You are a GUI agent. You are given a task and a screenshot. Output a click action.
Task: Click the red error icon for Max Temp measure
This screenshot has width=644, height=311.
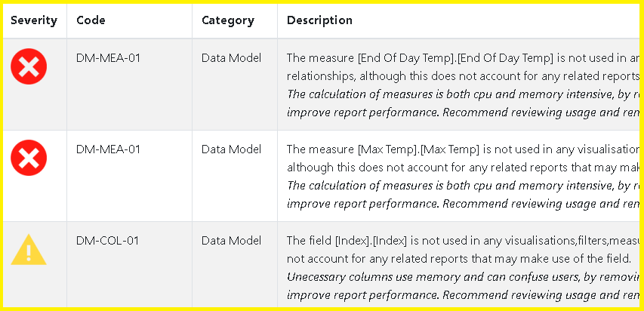pos(29,158)
